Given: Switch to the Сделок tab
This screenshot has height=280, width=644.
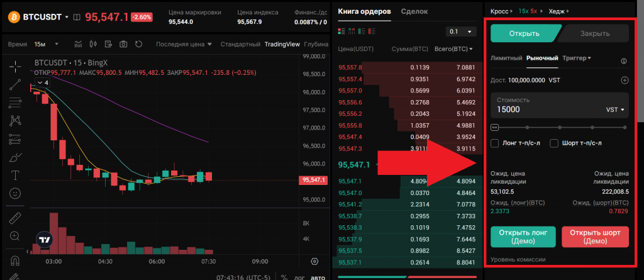Looking at the screenshot, I should 414,11.
